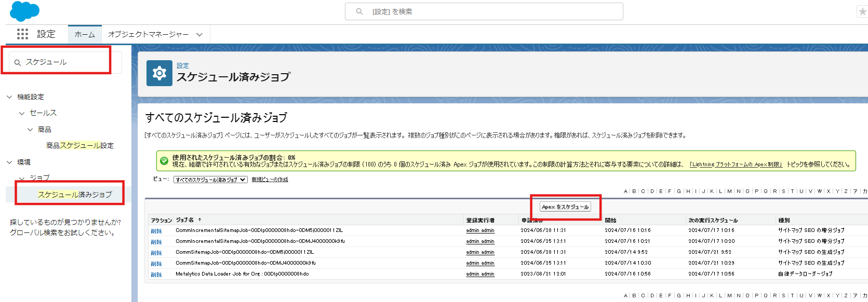Click the sort arrow next to ジョブ名
This screenshot has height=302, width=868.
[x=199, y=220]
